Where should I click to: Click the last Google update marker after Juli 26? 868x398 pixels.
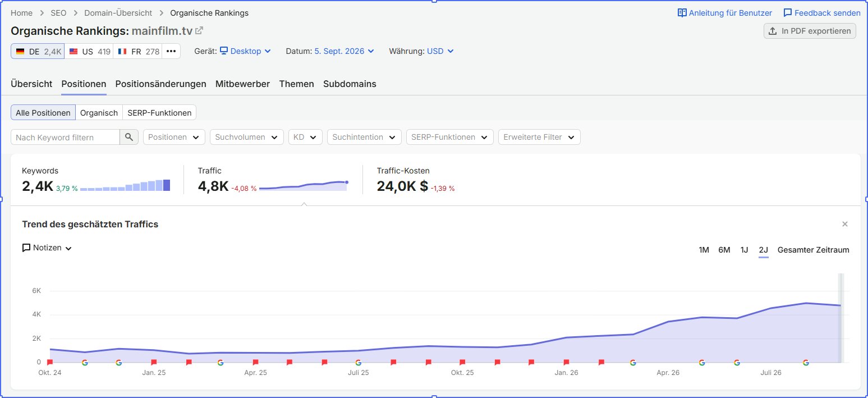pyautogui.click(x=806, y=363)
